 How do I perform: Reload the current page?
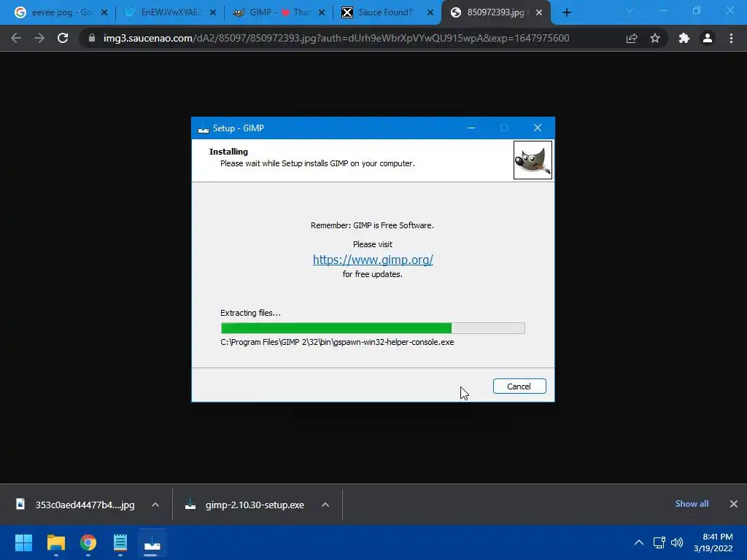[x=63, y=38]
